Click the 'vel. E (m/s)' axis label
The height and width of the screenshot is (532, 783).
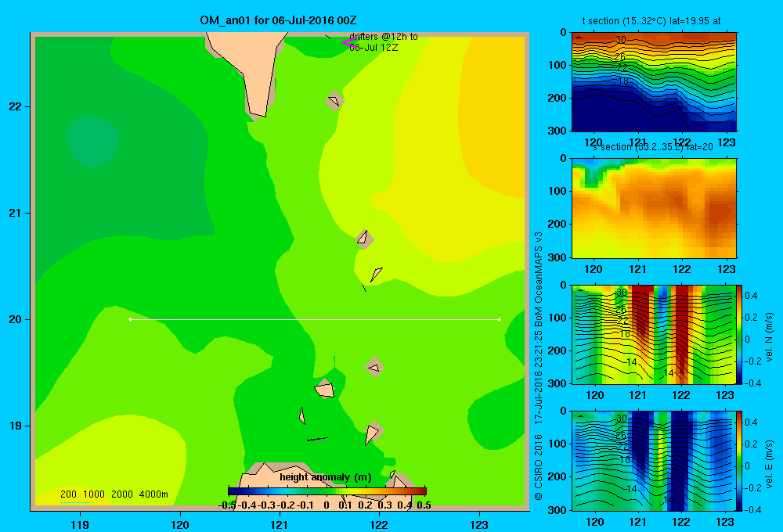point(769,464)
